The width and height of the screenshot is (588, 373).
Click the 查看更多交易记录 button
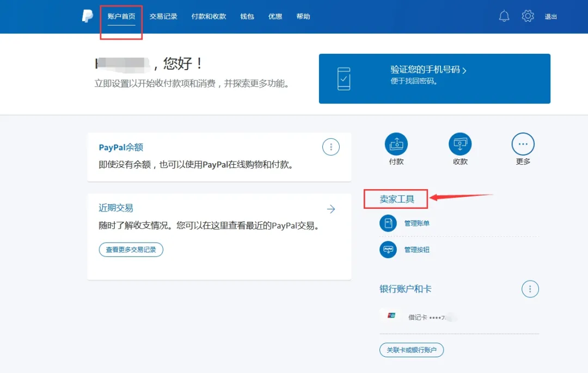click(131, 249)
